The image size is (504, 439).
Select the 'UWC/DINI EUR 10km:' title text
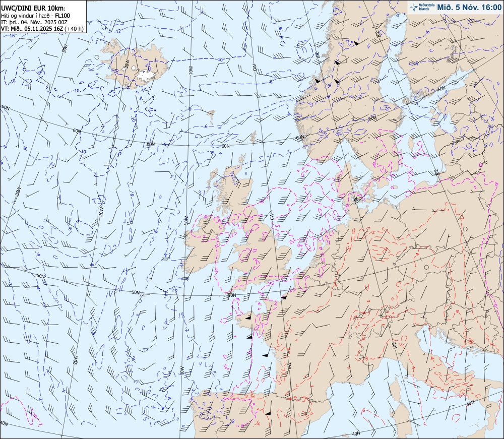pos(33,9)
